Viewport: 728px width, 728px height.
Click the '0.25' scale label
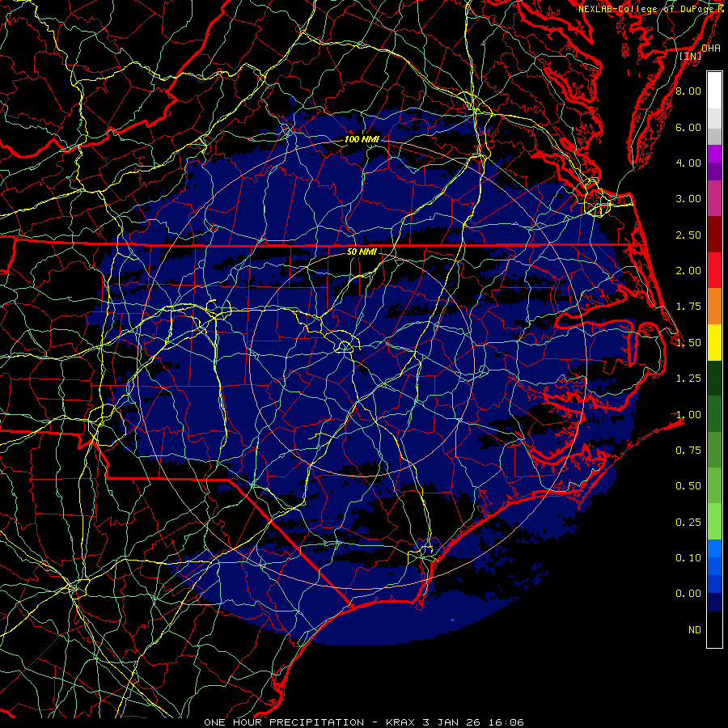(x=688, y=523)
